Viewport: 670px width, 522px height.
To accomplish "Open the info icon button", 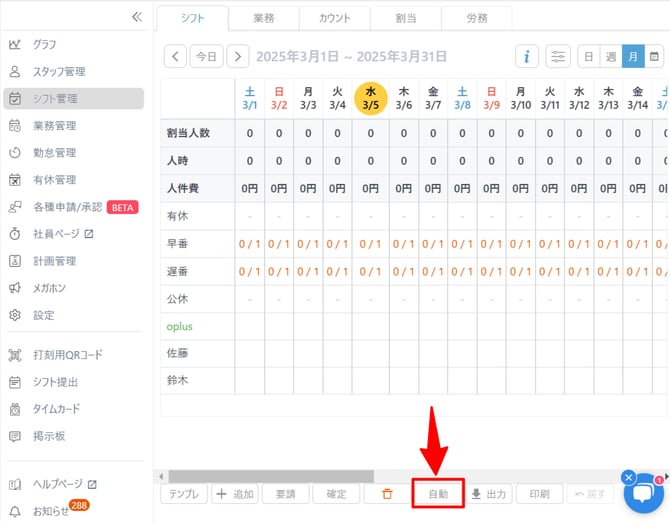I will 527,56.
